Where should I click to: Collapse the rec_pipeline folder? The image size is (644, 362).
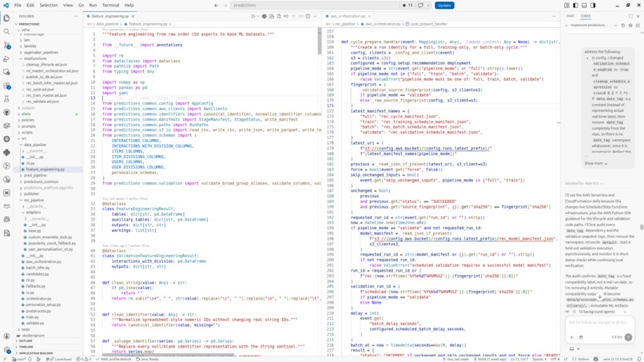(x=33, y=200)
